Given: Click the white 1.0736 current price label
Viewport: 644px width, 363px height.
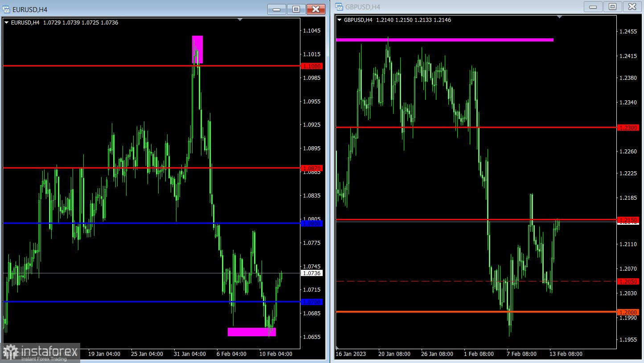Looking at the screenshot, I should tap(312, 273).
